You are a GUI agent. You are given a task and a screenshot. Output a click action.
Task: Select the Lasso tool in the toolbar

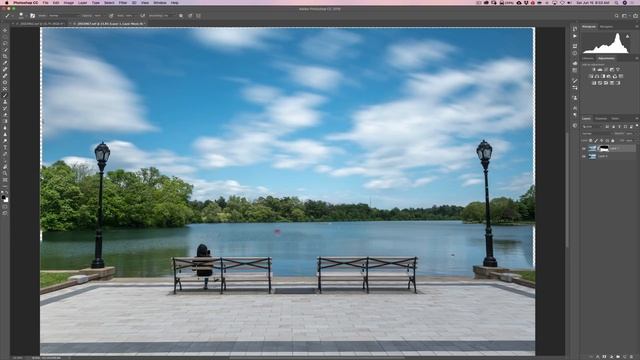pos(5,43)
